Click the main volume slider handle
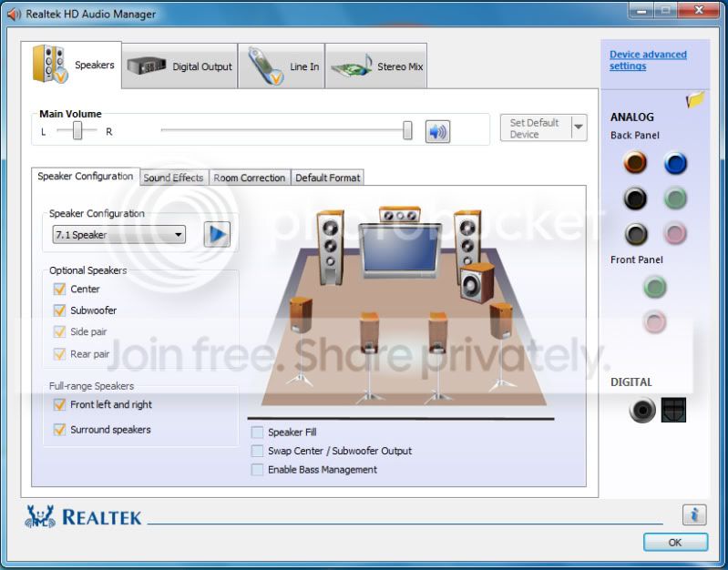Viewport: 728px width, 570px height. point(407,130)
